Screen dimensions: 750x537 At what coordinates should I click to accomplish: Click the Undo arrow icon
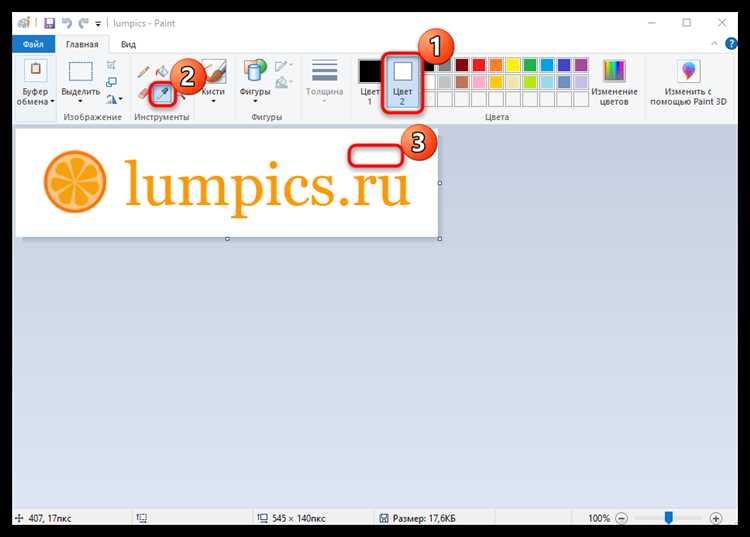[67, 23]
